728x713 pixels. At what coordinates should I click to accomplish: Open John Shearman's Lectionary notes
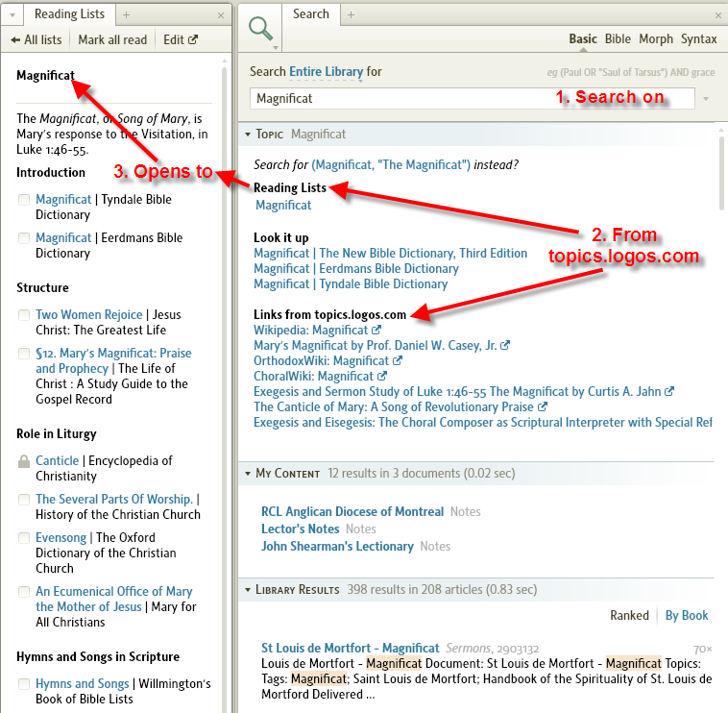tap(337, 546)
